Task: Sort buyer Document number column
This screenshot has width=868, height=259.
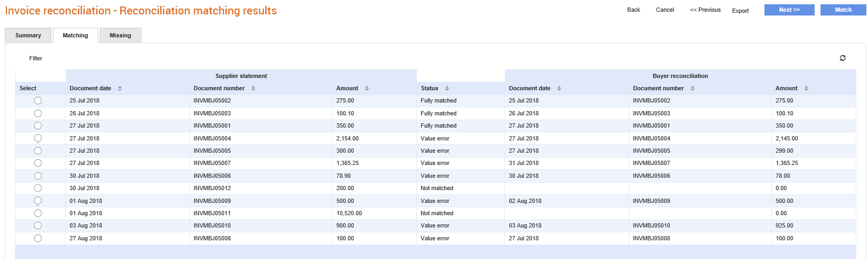Action: click(x=692, y=89)
